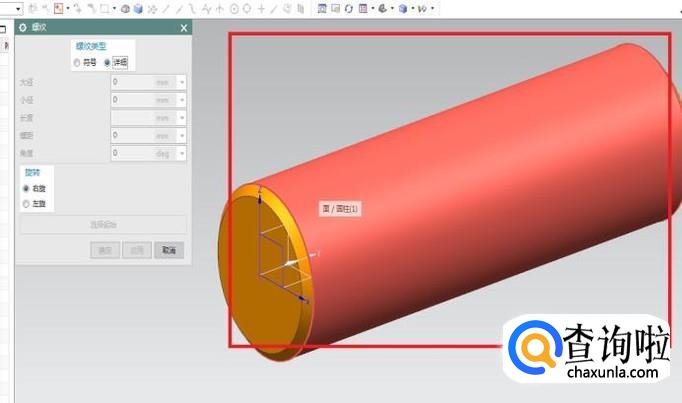Open dropdown arrow beside last view toolbar icon
The width and height of the screenshot is (682, 403).
coord(432,8)
